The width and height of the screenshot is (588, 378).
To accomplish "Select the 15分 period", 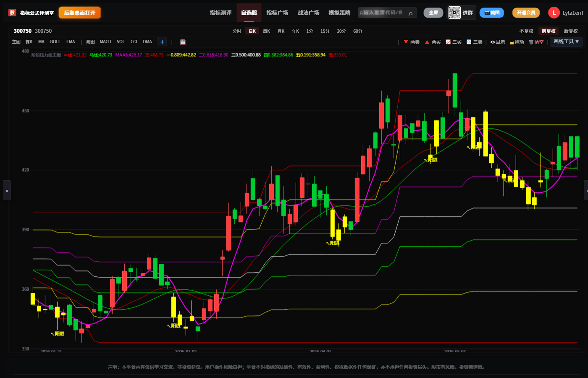I will tap(325, 31).
